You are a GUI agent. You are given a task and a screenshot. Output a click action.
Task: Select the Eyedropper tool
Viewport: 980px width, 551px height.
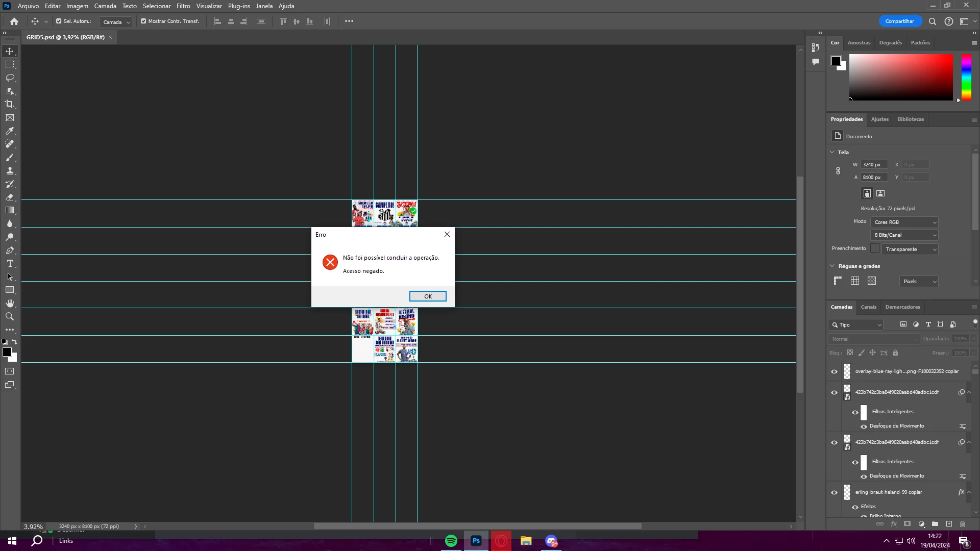click(x=10, y=131)
